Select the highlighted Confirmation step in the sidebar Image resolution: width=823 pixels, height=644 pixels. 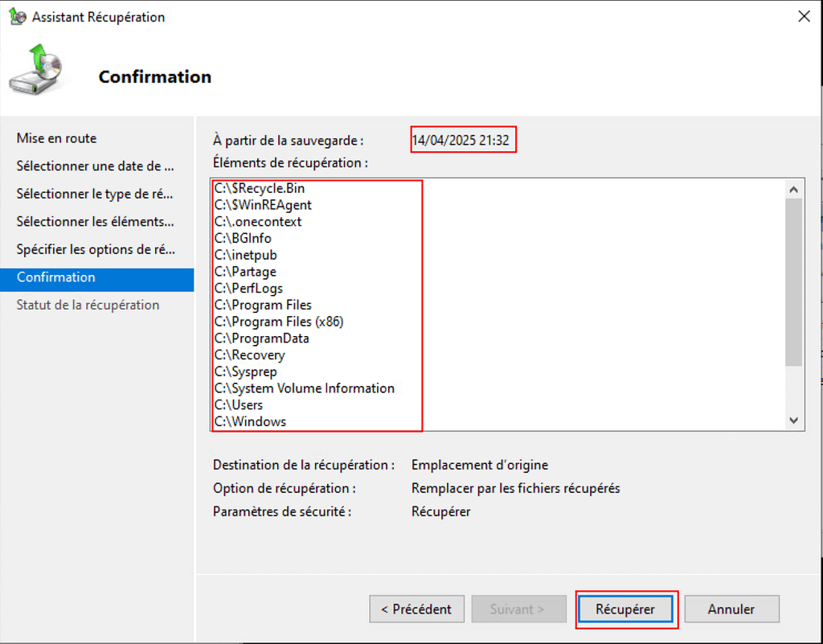click(56, 277)
